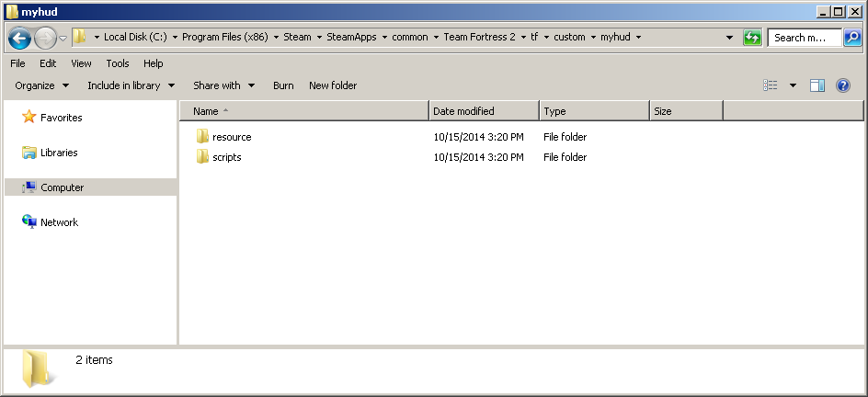Expand the Organize dropdown
Image resolution: width=868 pixels, height=397 pixels.
(x=42, y=85)
